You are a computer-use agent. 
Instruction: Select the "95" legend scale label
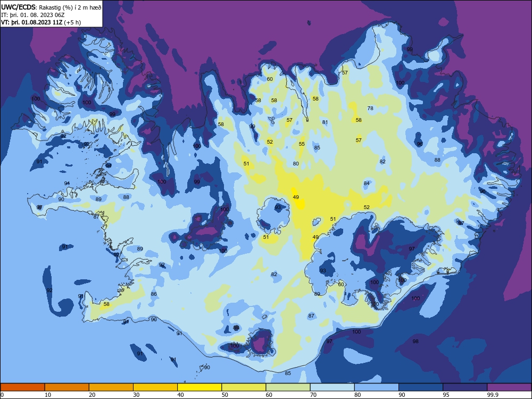[x=446, y=395]
